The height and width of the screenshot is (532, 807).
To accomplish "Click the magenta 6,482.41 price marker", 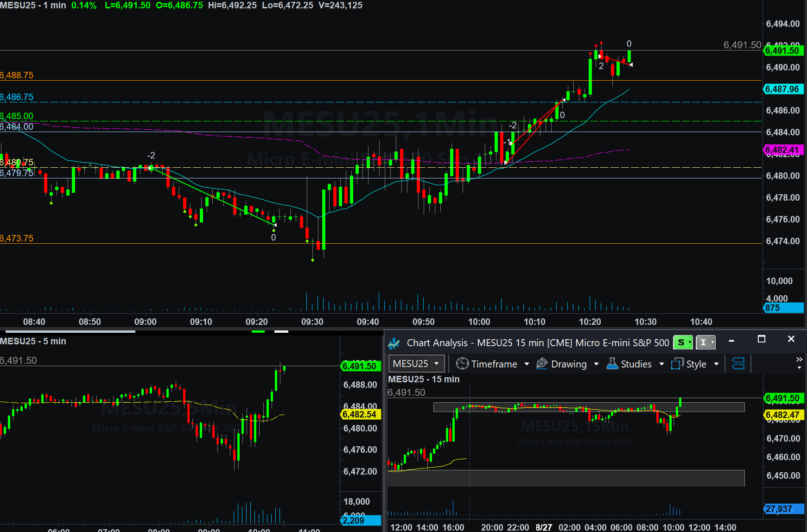I will 782,150.
